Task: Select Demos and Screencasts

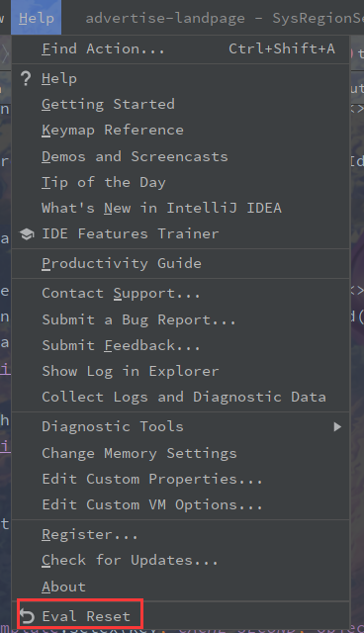Action: click(180, 156)
